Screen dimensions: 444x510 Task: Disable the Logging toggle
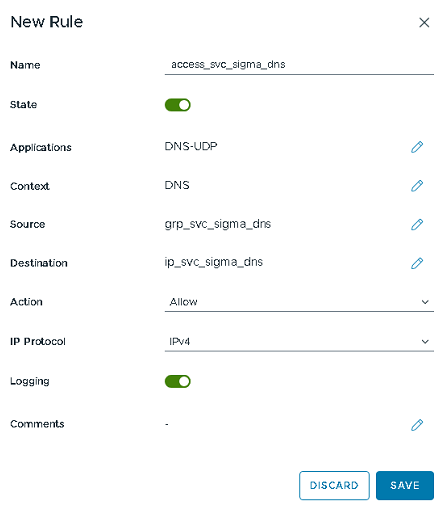[x=178, y=381]
